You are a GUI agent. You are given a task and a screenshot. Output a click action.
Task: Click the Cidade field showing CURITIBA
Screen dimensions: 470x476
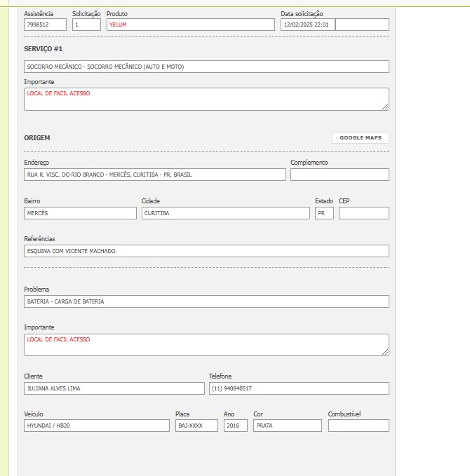point(225,213)
